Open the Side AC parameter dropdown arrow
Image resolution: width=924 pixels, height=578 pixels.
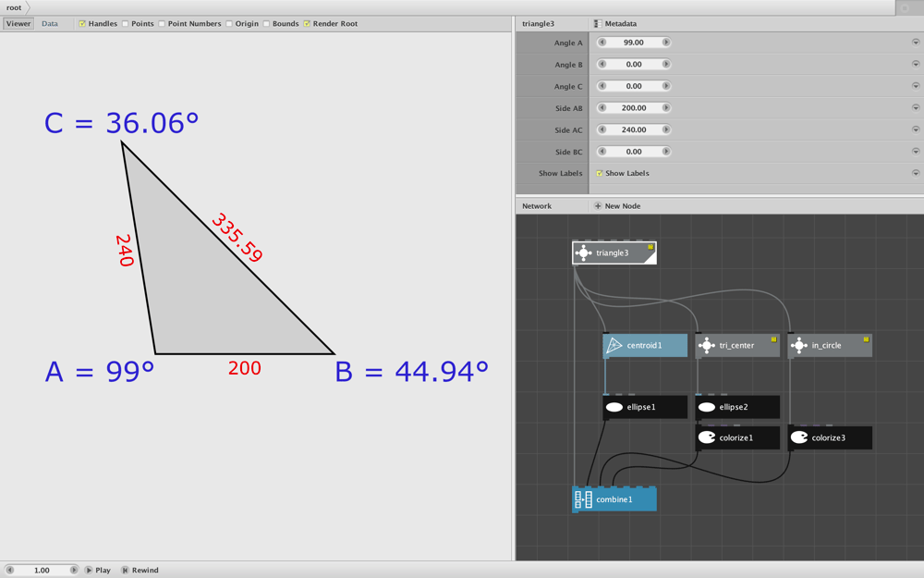point(916,129)
